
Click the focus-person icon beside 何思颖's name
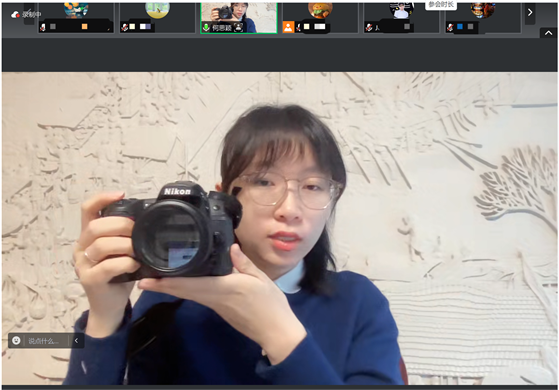(x=239, y=27)
